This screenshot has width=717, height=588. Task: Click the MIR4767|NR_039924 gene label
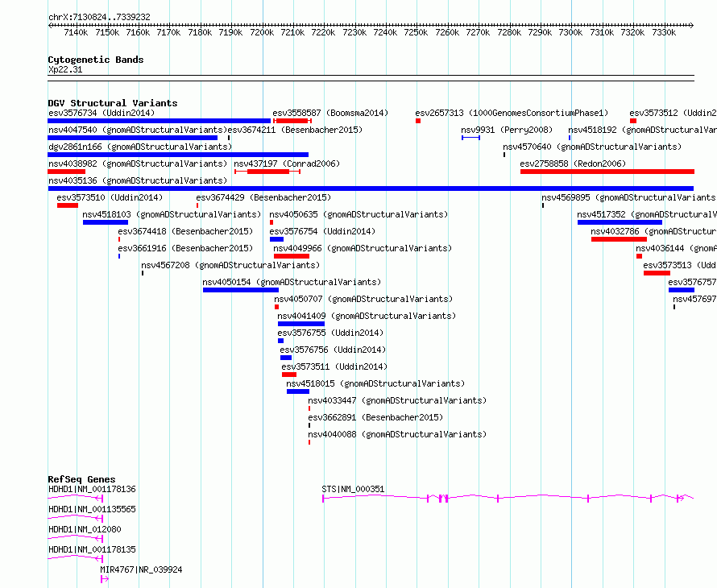point(141,569)
